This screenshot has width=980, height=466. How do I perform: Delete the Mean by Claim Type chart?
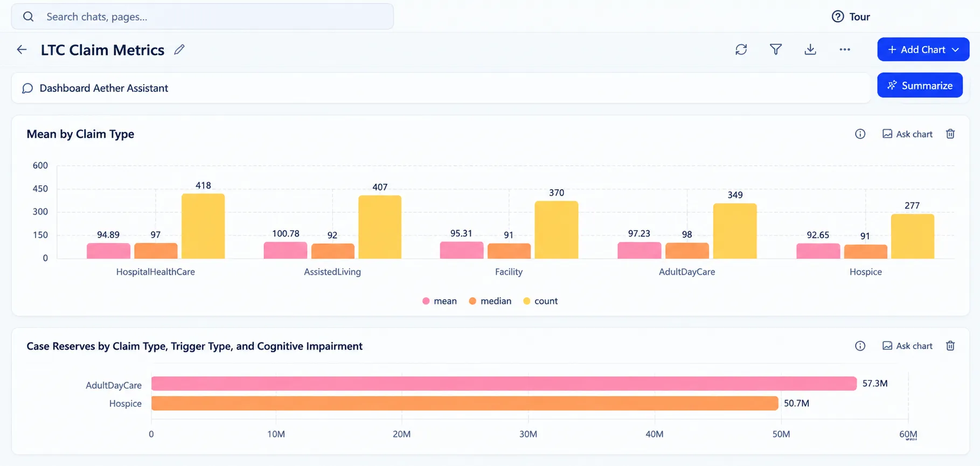coord(950,134)
